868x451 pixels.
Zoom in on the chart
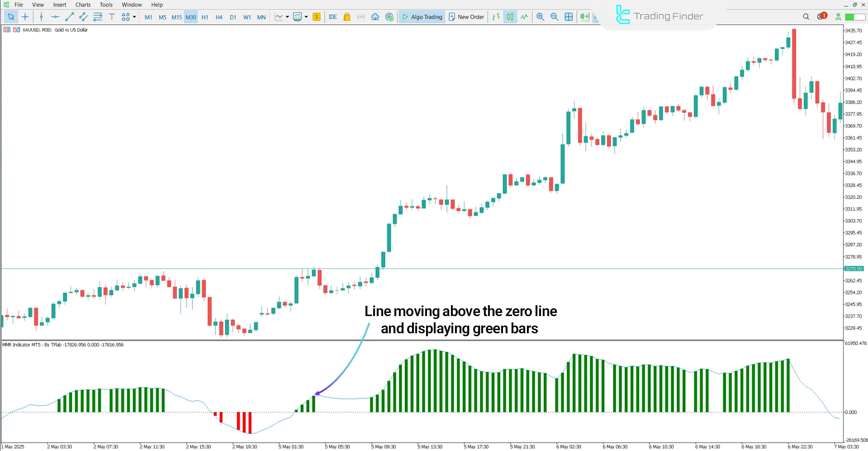tap(540, 17)
